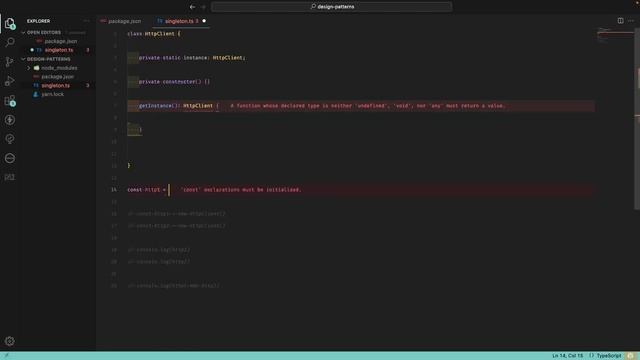Viewport: 640px width, 360px height.
Task: Click the braces icon beside TypeScript status
Action: 591,356
